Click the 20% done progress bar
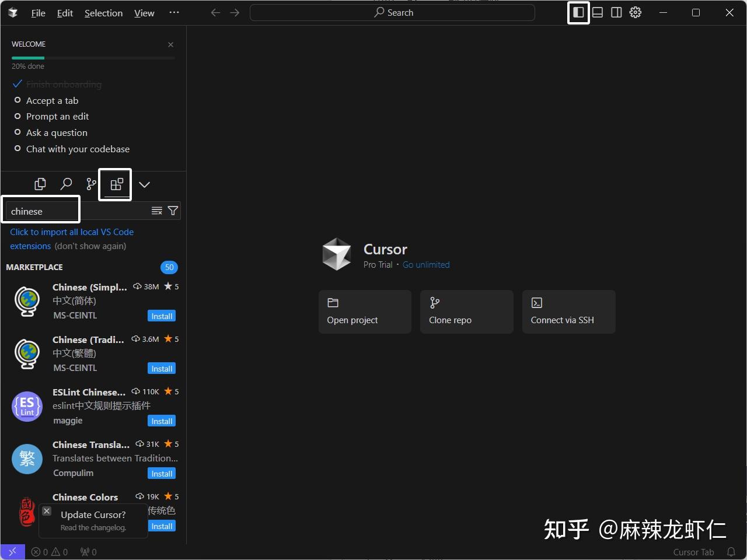The image size is (747, 560). click(93, 58)
